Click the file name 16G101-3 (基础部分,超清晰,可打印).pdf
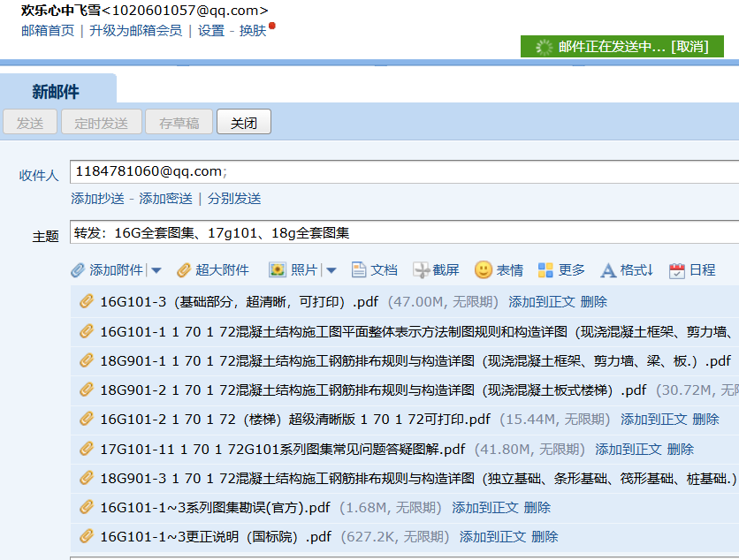 [x=240, y=301]
